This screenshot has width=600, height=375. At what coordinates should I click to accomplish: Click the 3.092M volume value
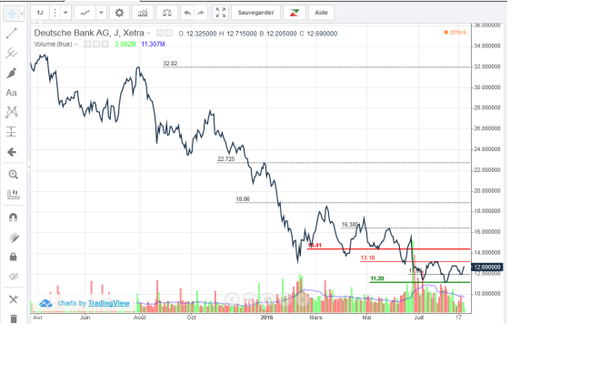[125, 44]
